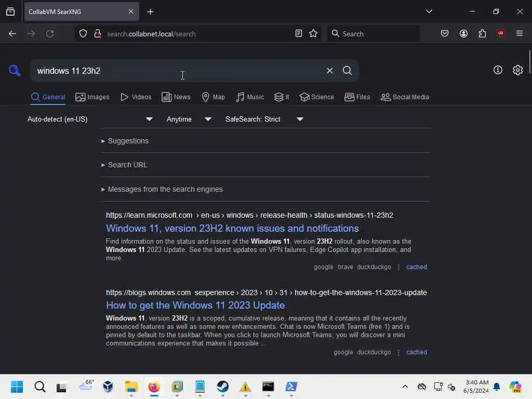
Task: Open the Task View taskbar icon
Action: click(62, 387)
